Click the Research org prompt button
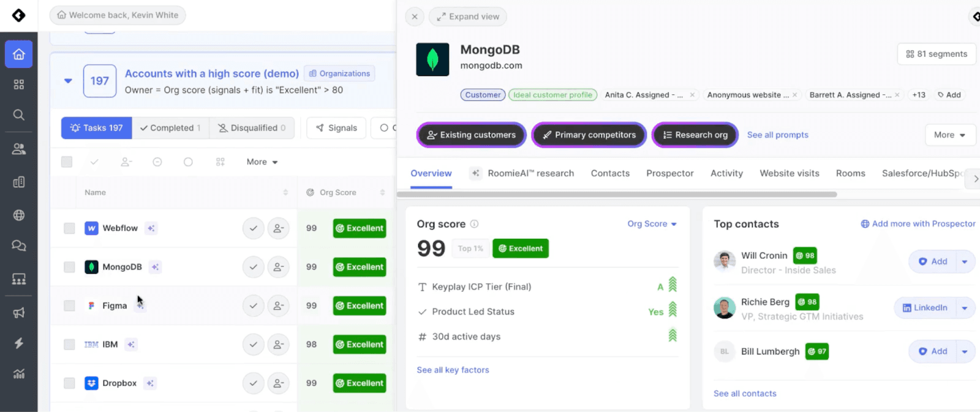980x412 pixels. 695,135
